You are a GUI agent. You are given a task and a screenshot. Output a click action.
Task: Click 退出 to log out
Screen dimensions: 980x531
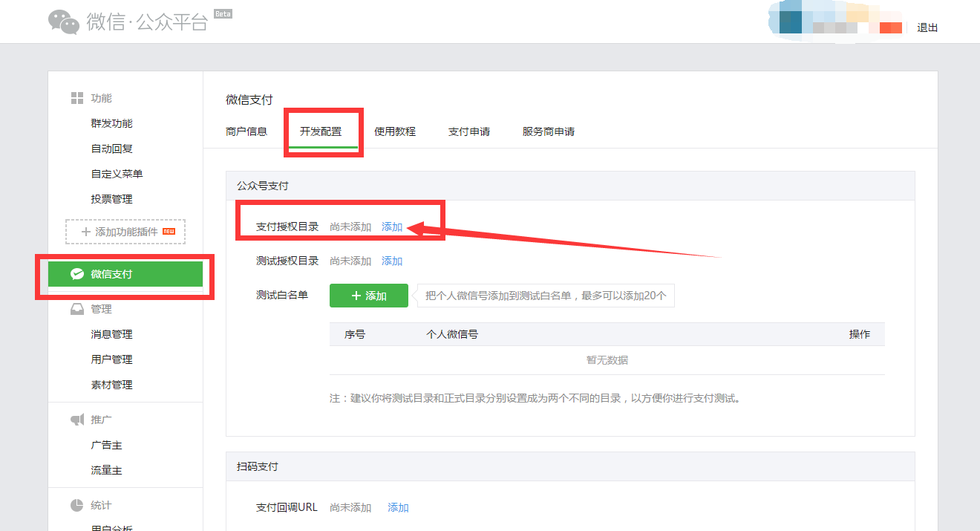pos(927,27)
